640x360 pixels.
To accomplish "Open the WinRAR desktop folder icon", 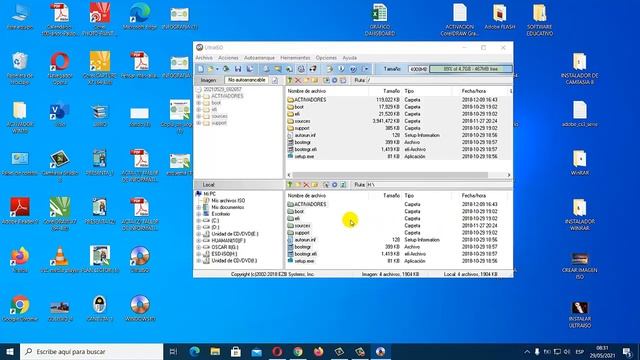I will point(580,163).
